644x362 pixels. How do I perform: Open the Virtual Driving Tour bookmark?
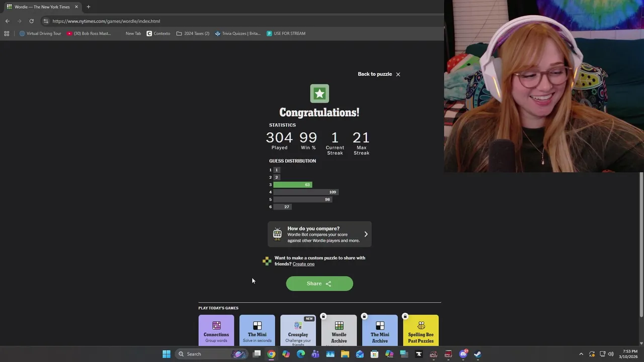(40, 34)
